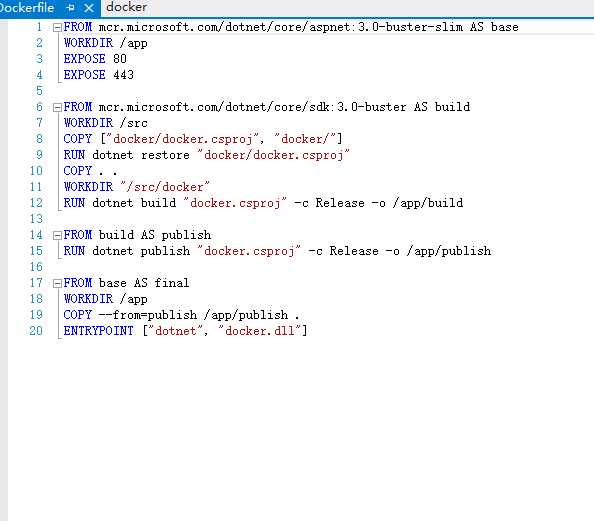
Task: Click line number 5 in the gutter
Action: click(39, 91)
